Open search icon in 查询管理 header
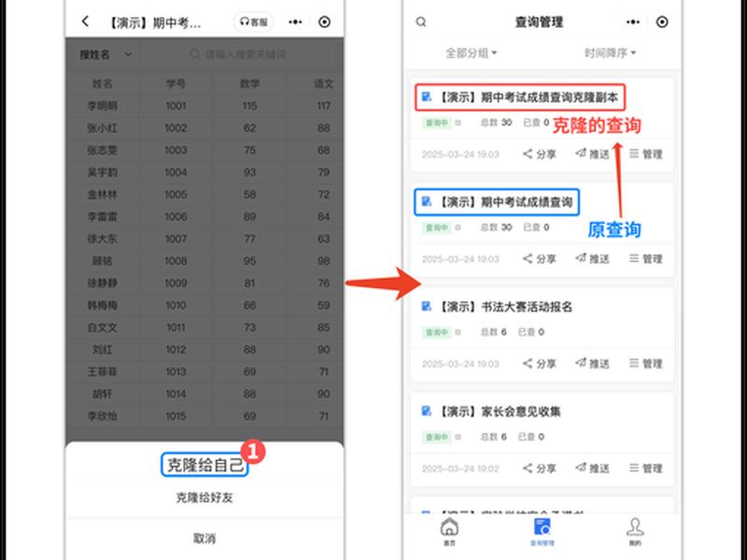 [421, 21]
